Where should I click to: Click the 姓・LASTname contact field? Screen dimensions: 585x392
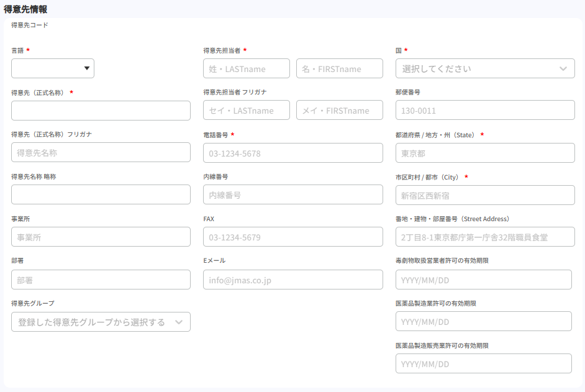point(246,68)
